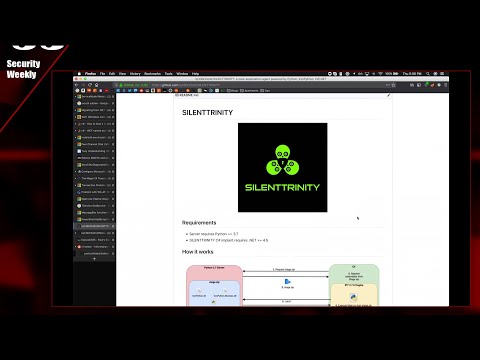Screen dimensions: 480x360
Task: Open the Tools menu in the menu bar
Action: pos(169,73)
